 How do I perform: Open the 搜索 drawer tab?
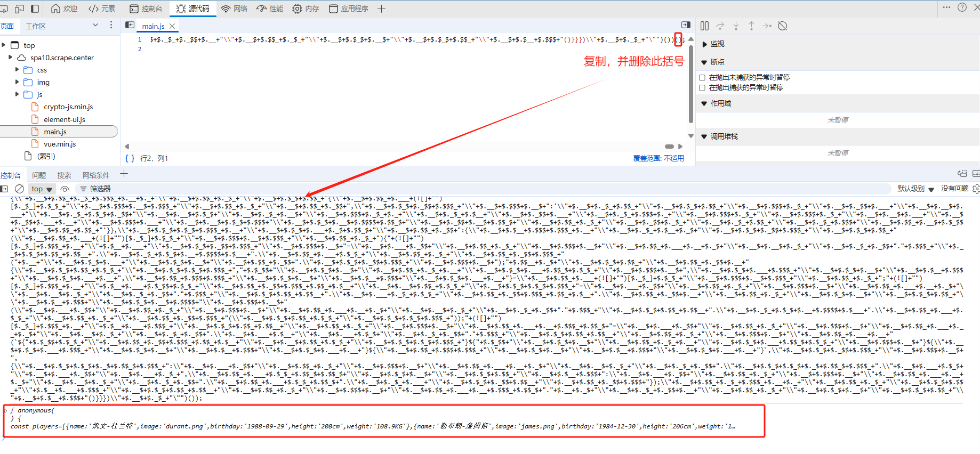[x=64, y=175]
